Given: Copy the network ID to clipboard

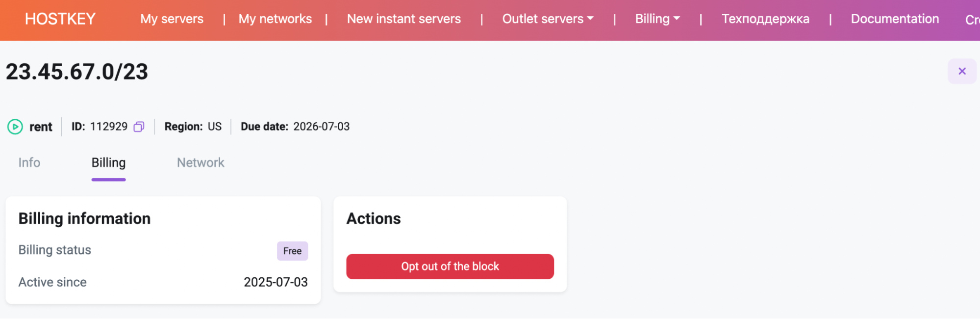Looking at the screenshot, I should click(139, 127).
